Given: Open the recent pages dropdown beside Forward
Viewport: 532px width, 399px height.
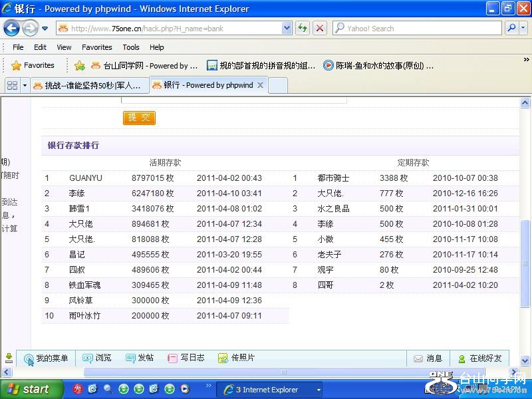Looking at the screenshot, I should 45,29.
